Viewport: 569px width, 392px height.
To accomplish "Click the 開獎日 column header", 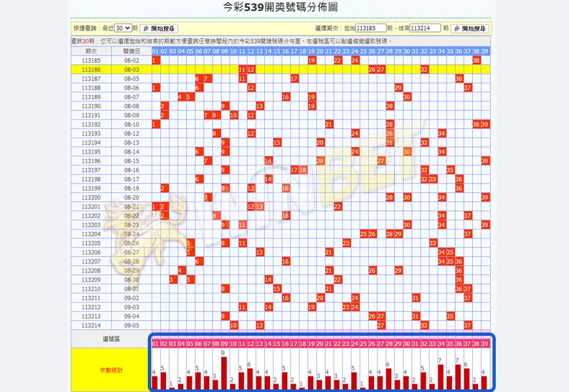I will tap(132, 51).
